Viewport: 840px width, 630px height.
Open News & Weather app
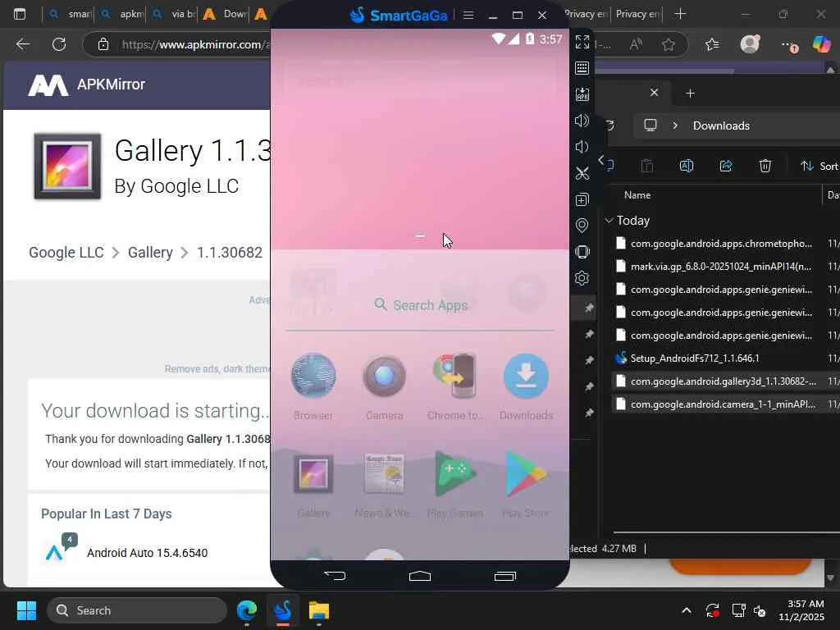[384, 485]
